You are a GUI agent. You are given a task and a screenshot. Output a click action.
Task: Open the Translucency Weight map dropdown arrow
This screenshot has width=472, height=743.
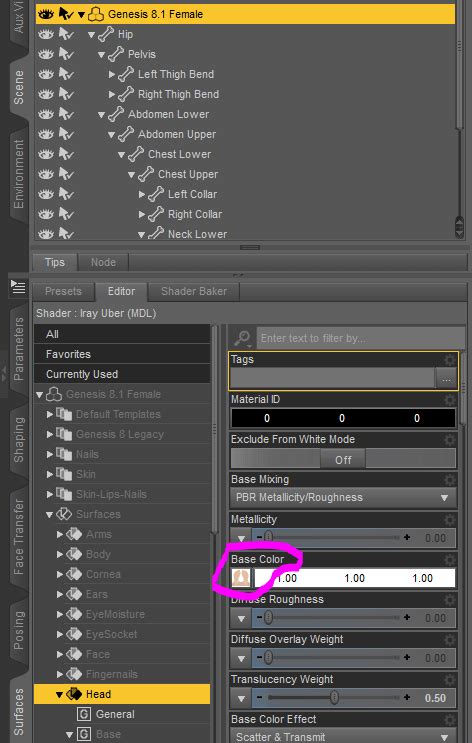pyautogui.click(x=241, y=698)
